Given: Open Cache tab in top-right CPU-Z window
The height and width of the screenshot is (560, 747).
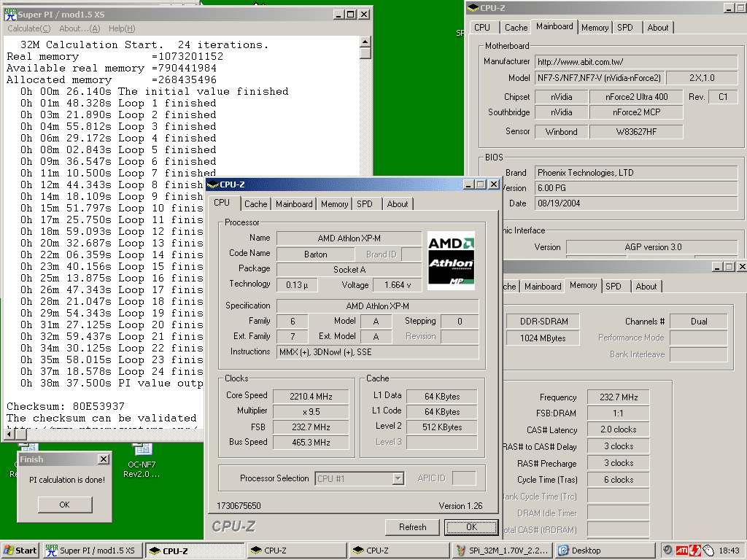Looking at the screenshot, I should (516, 28).
